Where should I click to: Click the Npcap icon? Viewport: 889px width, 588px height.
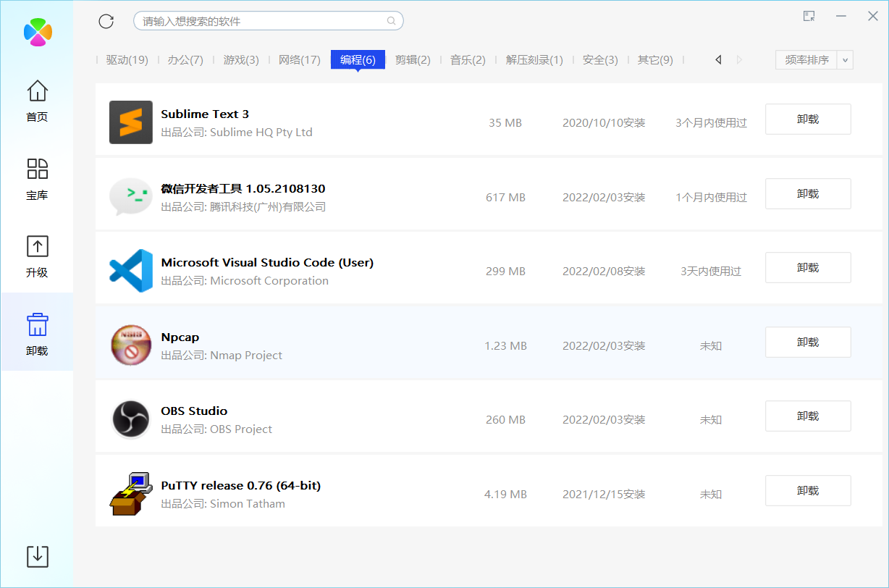point(131,345)
